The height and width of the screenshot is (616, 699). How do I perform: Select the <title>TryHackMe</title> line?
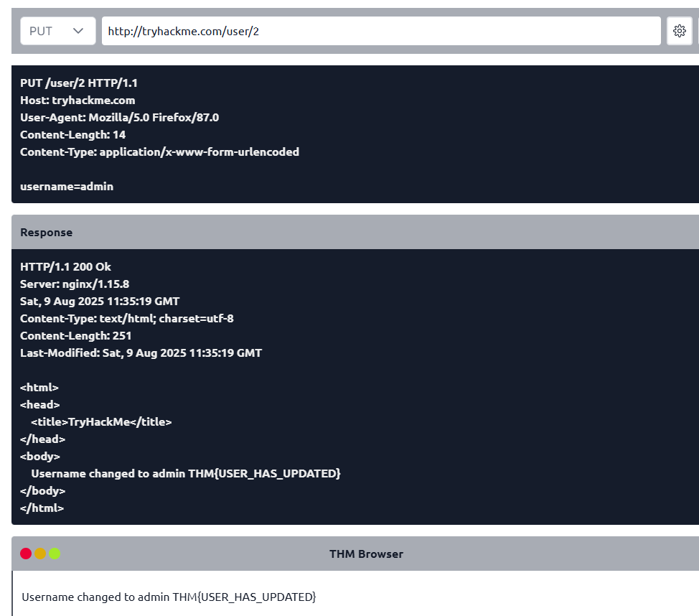pyautogui.click(x=101, y=422)
